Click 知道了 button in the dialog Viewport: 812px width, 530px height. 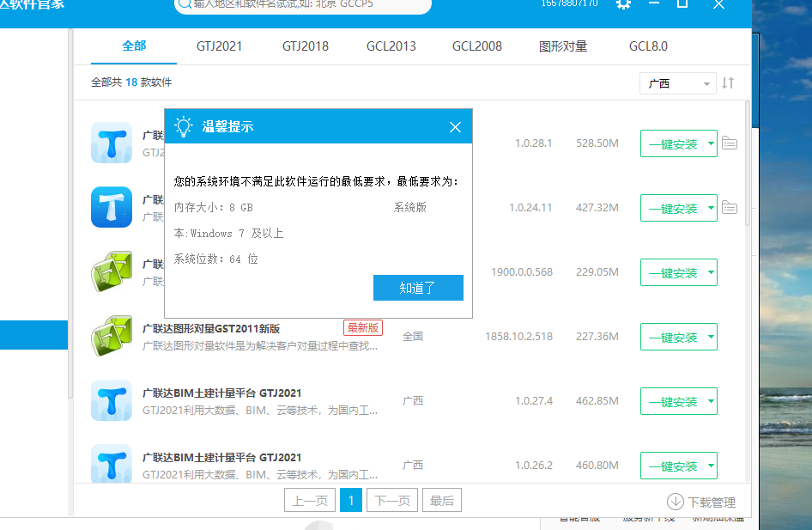click(418, 288)
